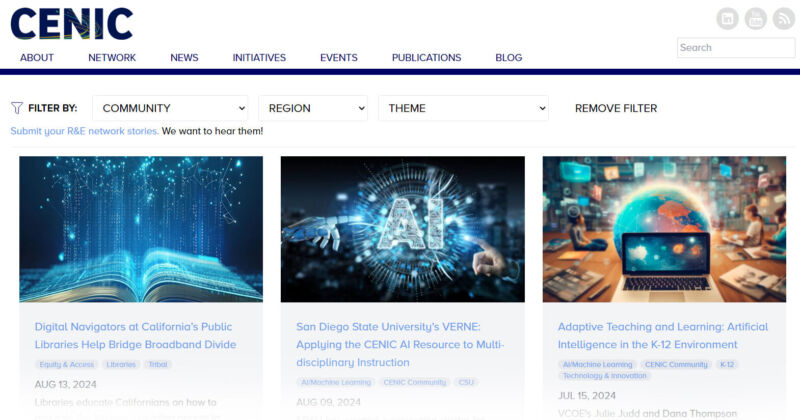
Task: Expand the Theme filter dropdown
Action: click(463, 108)
